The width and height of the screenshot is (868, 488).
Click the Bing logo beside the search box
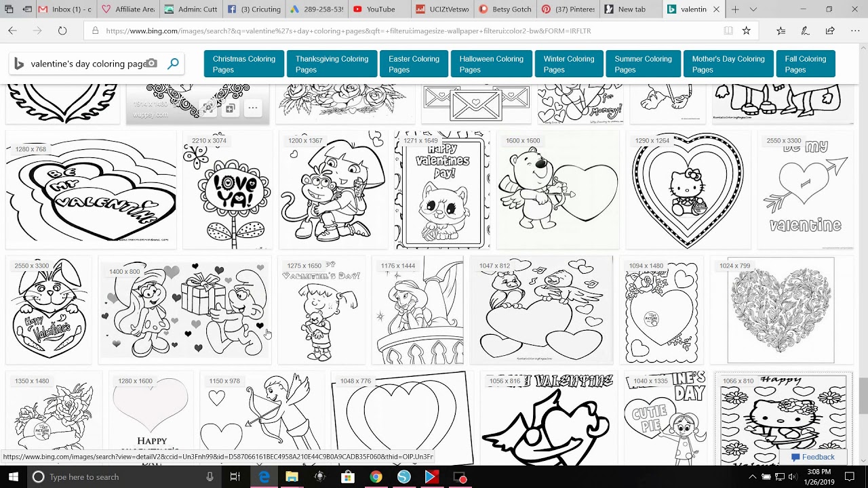[19, 64]
